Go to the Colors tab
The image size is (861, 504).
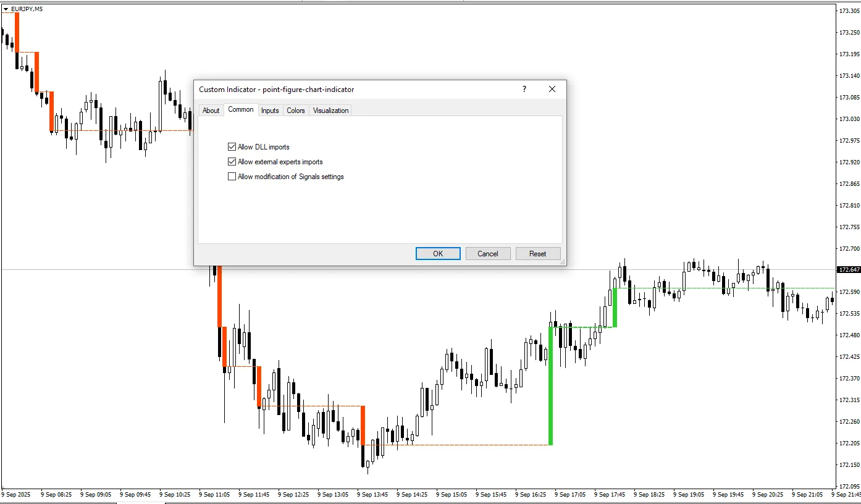[x=296, y=111]
